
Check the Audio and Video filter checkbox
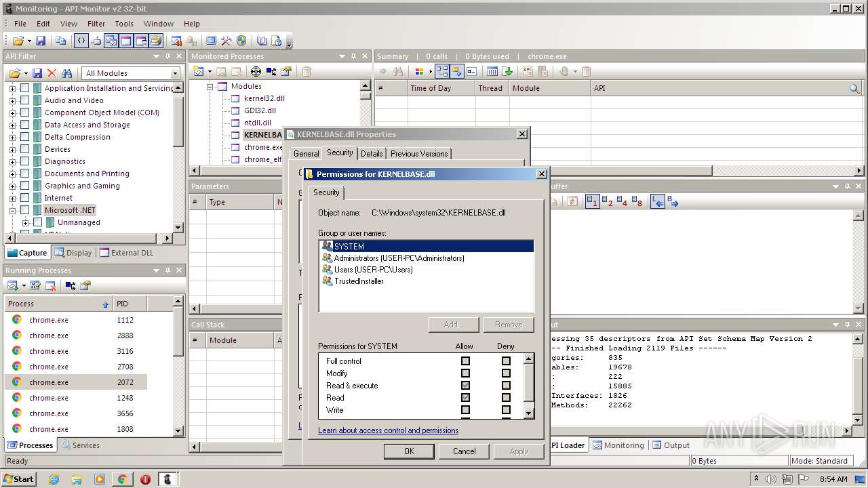click(24, 100)
